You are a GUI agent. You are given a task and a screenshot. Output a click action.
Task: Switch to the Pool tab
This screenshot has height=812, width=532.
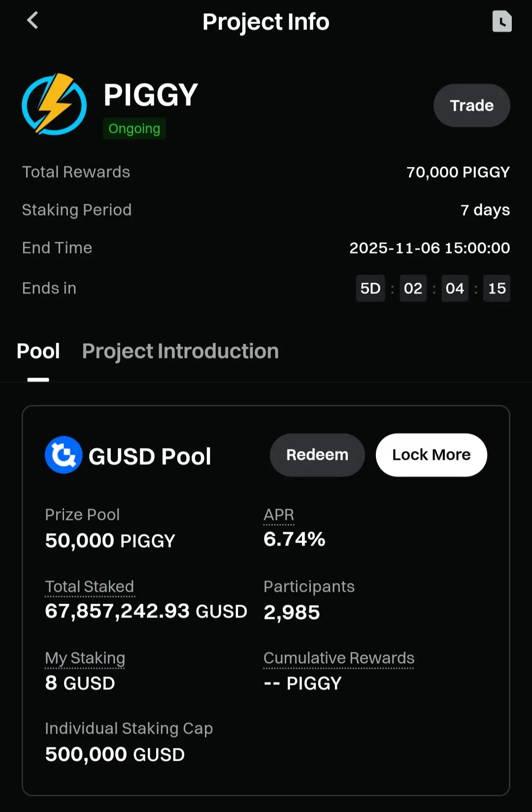(38, 352)
